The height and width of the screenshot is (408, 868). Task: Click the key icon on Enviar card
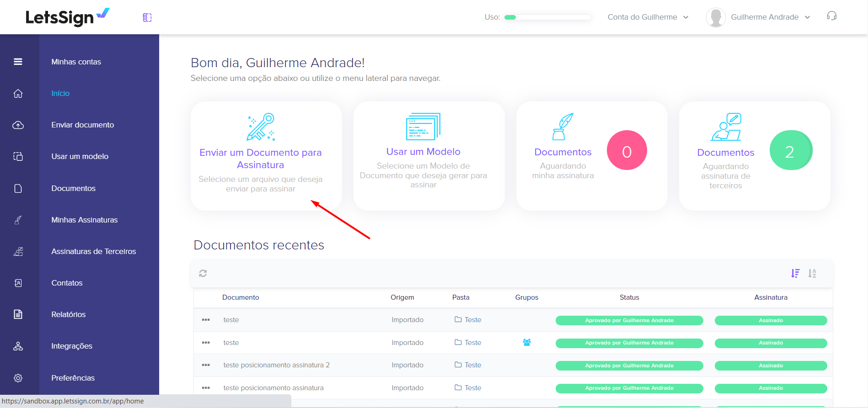261,127
